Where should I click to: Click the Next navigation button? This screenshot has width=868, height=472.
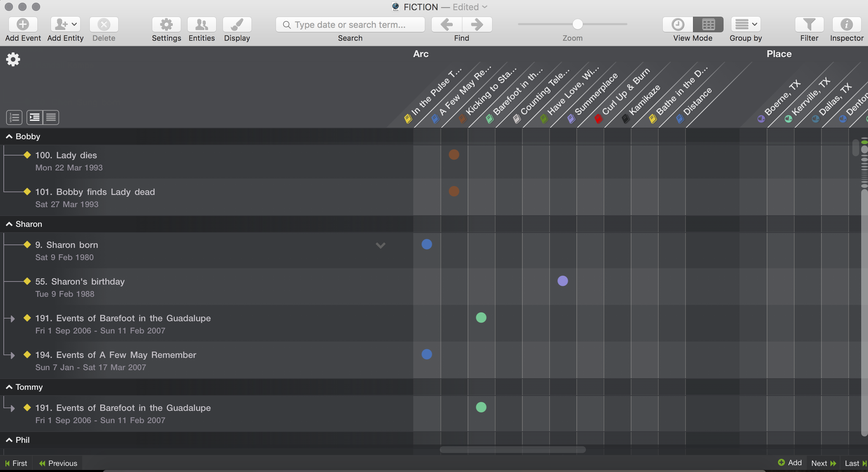pos(823,463)
